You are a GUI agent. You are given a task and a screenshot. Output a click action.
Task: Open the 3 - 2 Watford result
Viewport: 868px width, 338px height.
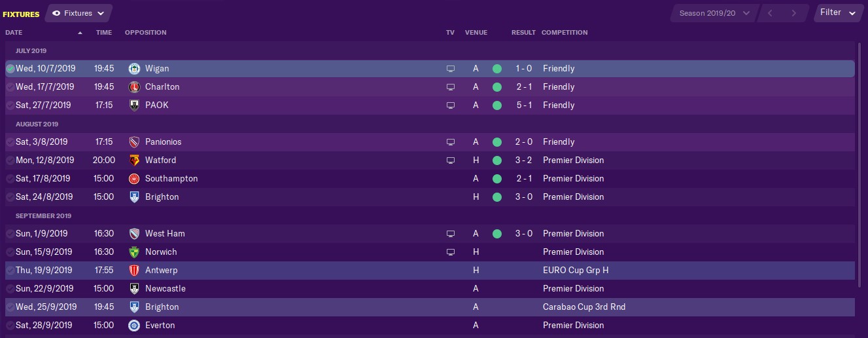click(524, 160)
